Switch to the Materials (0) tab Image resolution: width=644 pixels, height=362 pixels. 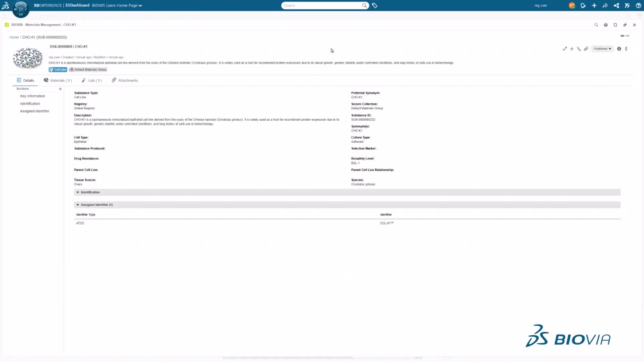(58, 80)
